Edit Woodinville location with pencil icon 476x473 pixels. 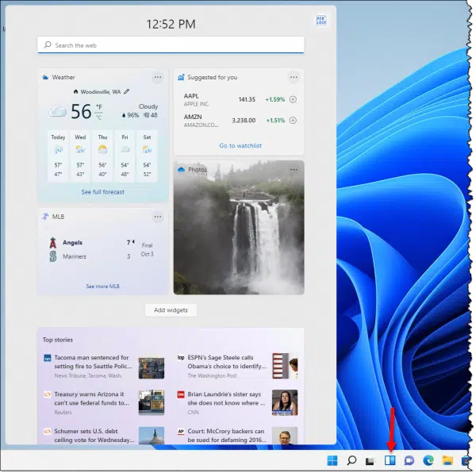tap(127, 92)
